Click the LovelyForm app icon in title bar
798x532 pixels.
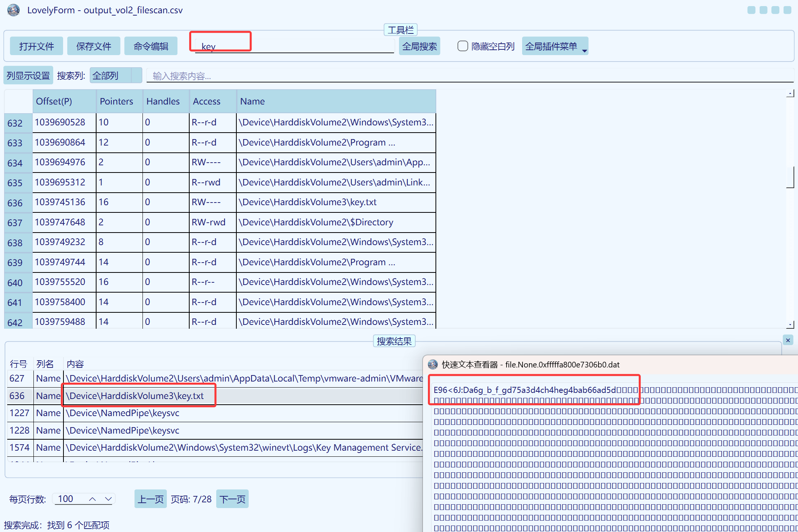(14, 10)
